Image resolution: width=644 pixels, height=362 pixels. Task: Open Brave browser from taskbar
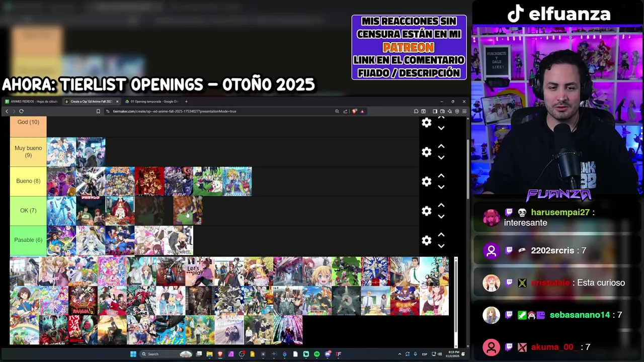click(x=220, y=354)
